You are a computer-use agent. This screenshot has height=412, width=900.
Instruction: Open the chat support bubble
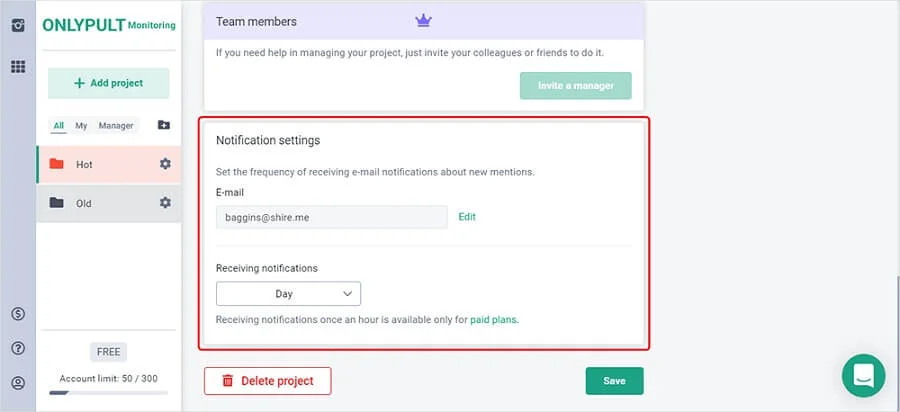pos(863,375)
